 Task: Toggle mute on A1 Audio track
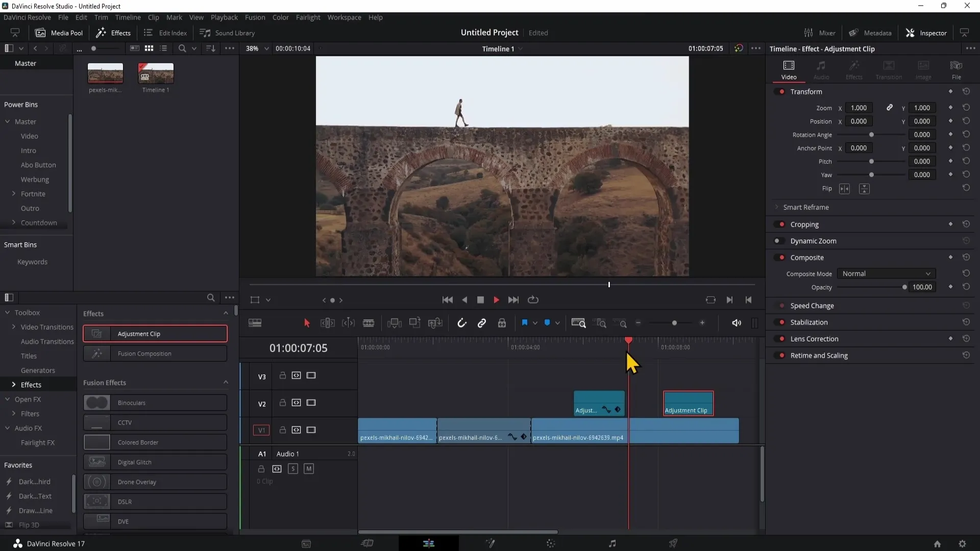(x=308, y=469)
